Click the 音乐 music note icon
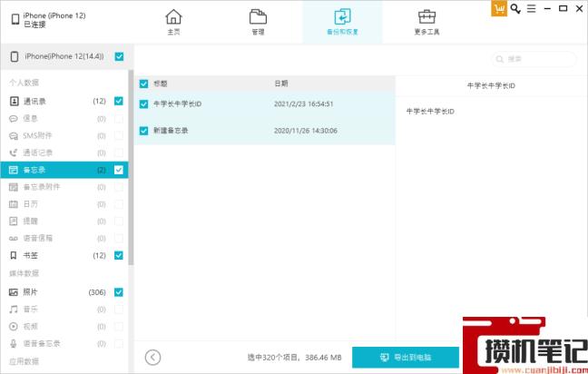 click(x=14, y=310)
